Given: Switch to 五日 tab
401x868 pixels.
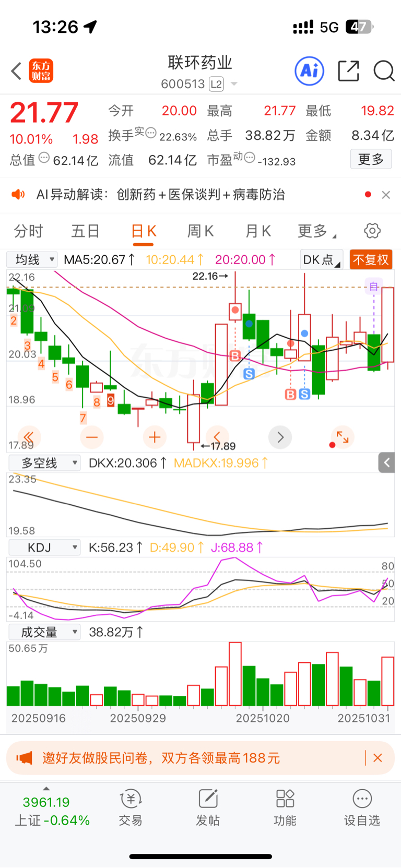Looking at the screenshot, I should tap(85, 231).
